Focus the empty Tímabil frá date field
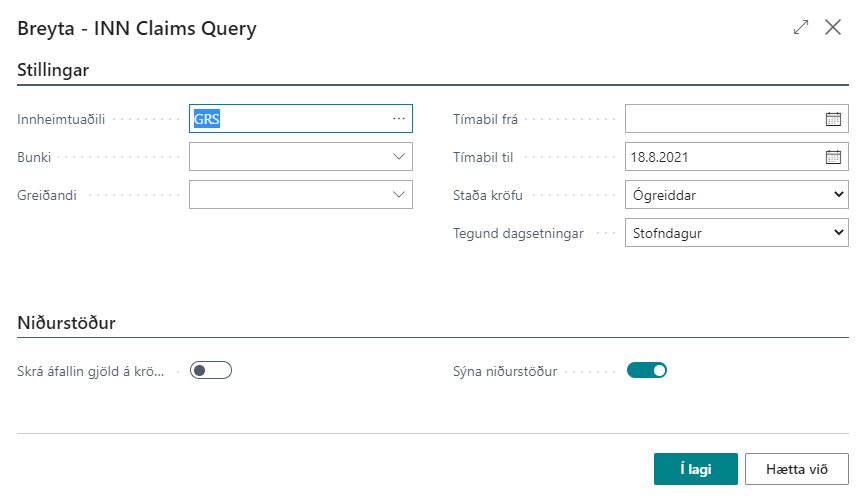This screenshot has width=864, height=503. coord(722,119)
